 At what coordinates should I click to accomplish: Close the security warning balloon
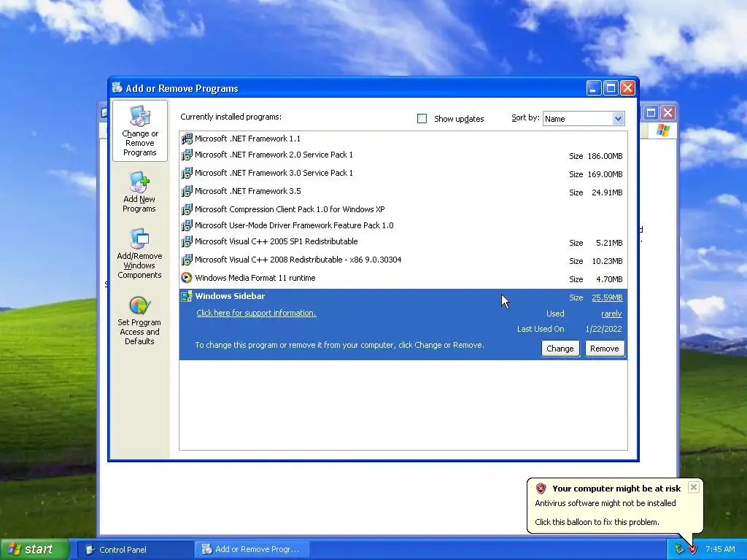point(694,487)
